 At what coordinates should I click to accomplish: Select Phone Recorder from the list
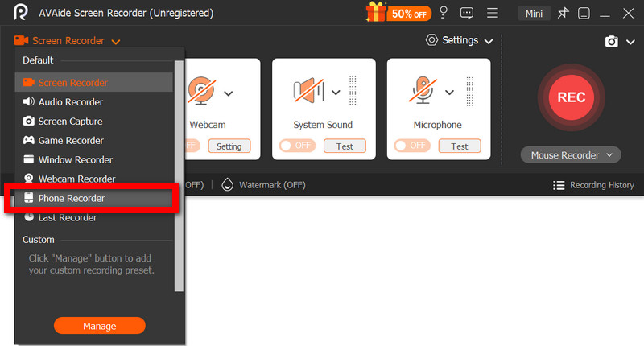[x=71, y=198]
